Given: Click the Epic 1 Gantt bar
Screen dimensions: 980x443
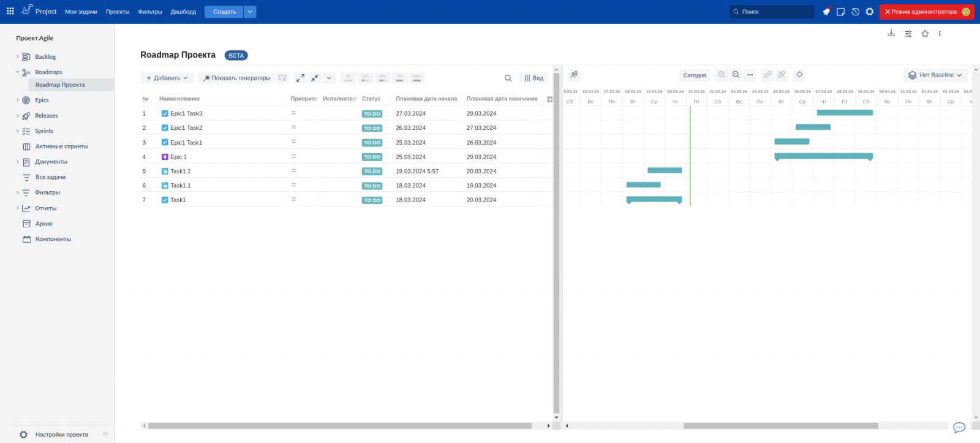Looking at the screenshot, I should tap(823, 156).
